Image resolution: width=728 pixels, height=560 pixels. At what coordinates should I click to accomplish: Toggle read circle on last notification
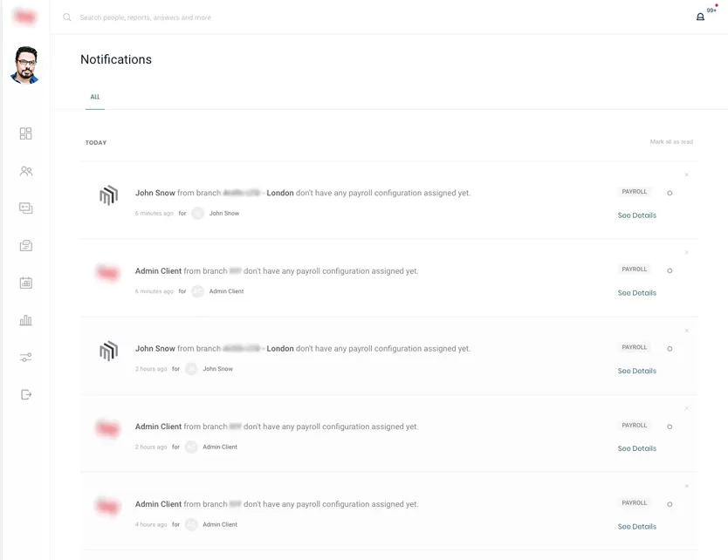(x=670, y=504)
